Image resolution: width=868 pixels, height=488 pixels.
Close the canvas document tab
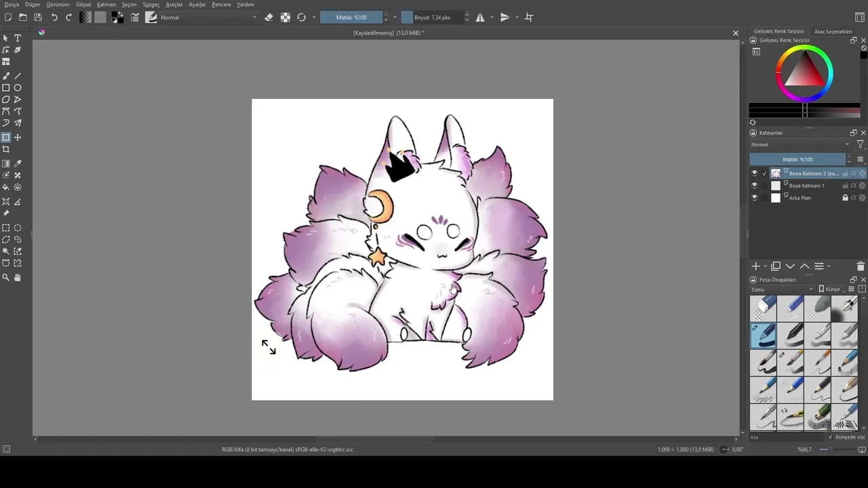(736, 33)
